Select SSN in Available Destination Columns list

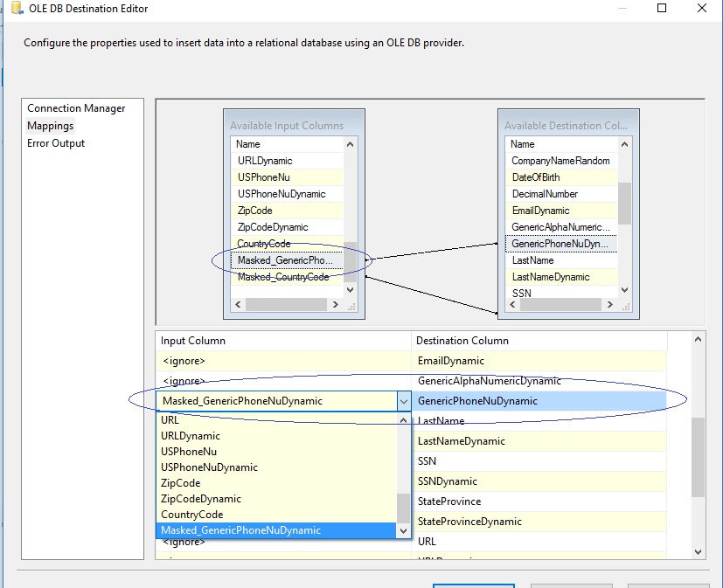(561, 292)
